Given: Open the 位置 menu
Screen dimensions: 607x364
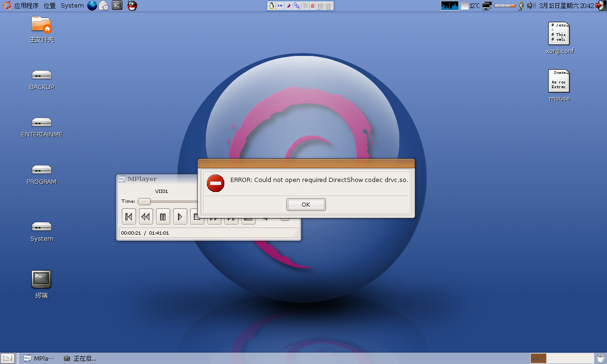Looking at the screenshot, I should pos(50,6).
